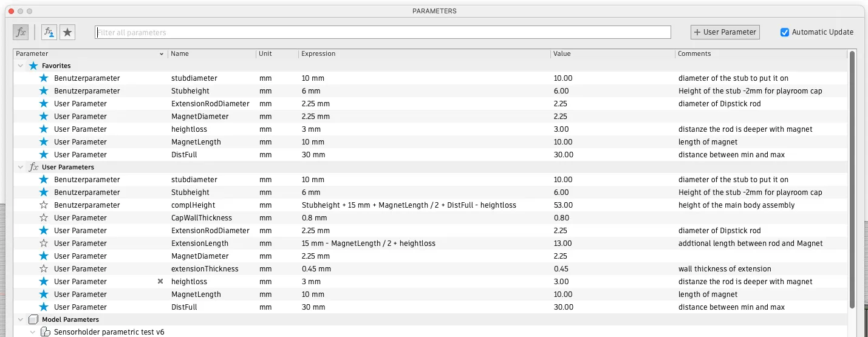
Task: Unfavorite Stubheight star in Favorites section
Action: click(x=44, y=91)
